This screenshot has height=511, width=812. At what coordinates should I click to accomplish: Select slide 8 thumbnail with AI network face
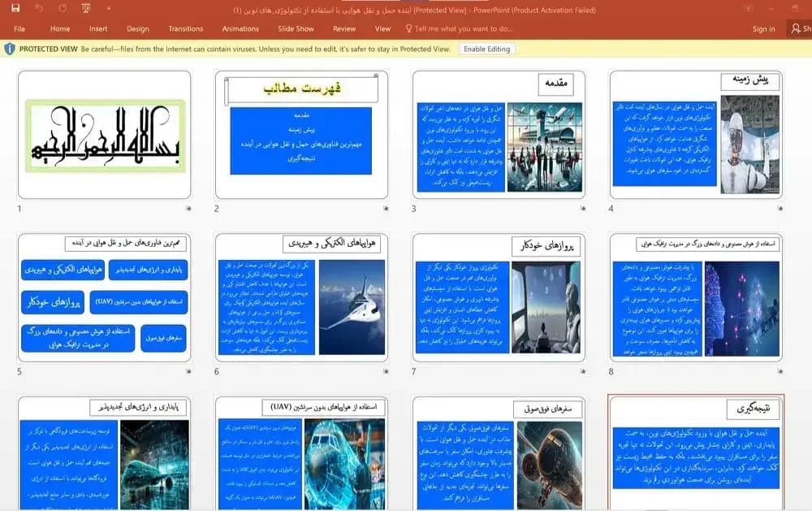click(x=696, y=297)
